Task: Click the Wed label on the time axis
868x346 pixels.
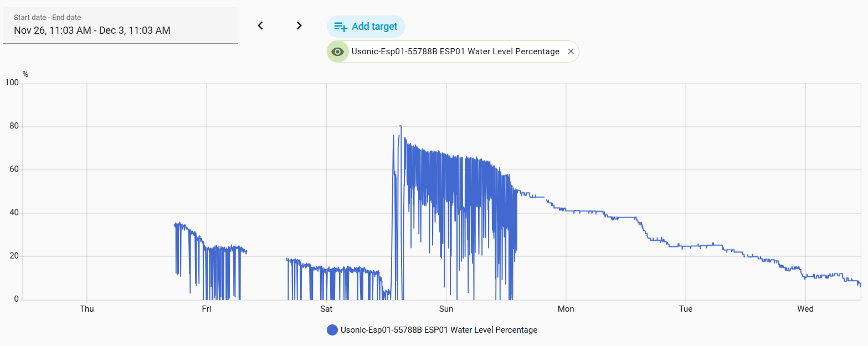Action: (805, 309)
